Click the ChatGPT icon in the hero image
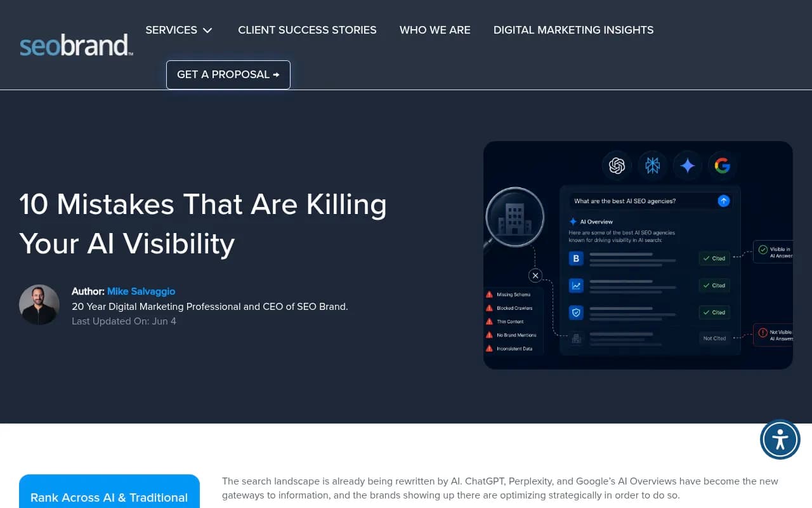812x508 pixels. [x=617, y=166]
